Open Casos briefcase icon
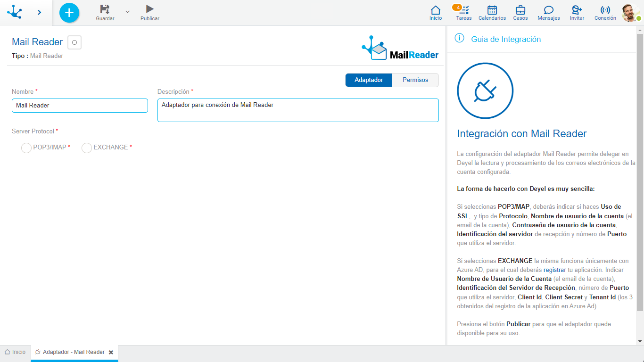Viewport: 644px width, 362px height. [x=520, y=13]
